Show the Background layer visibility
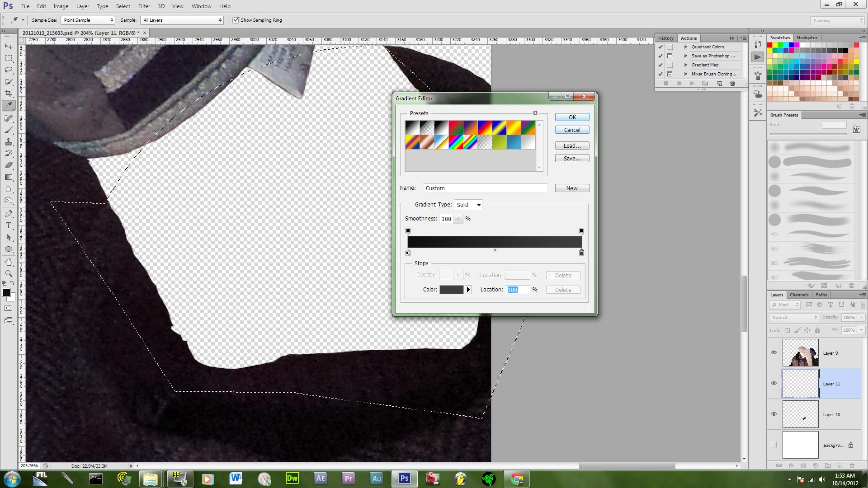The height and width of the screenshot is (488, 868). (774, 445)
